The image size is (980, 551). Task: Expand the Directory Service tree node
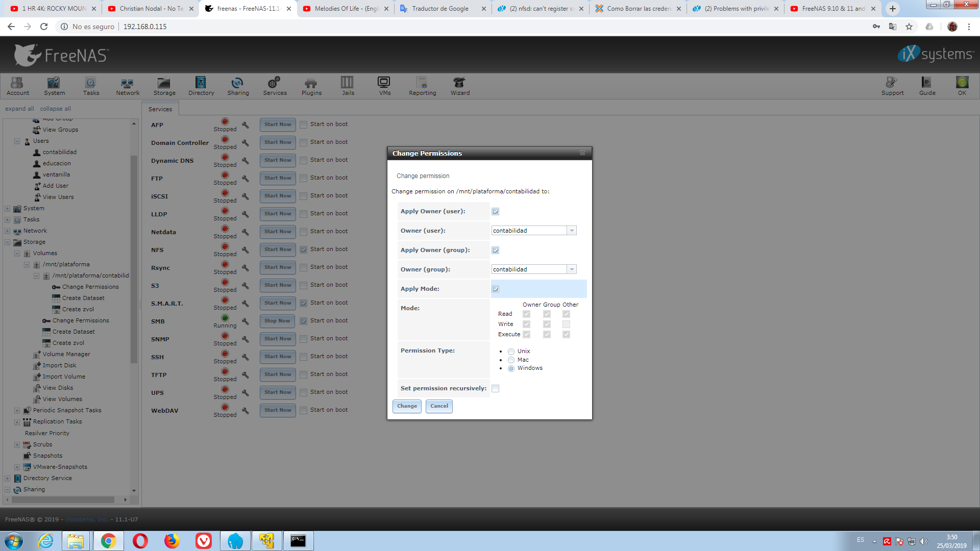coord(7,479)
